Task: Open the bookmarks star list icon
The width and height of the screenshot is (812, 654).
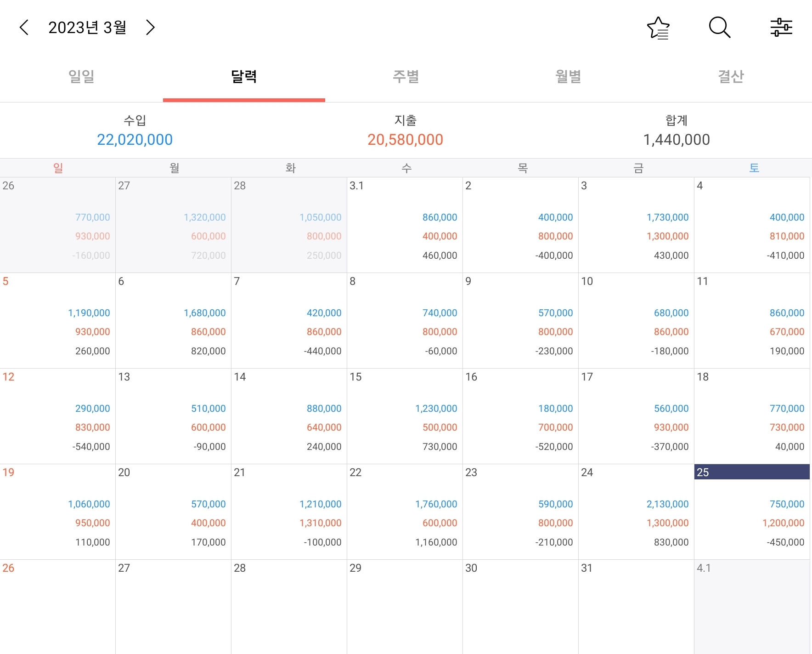Action: tap(658, 28)
